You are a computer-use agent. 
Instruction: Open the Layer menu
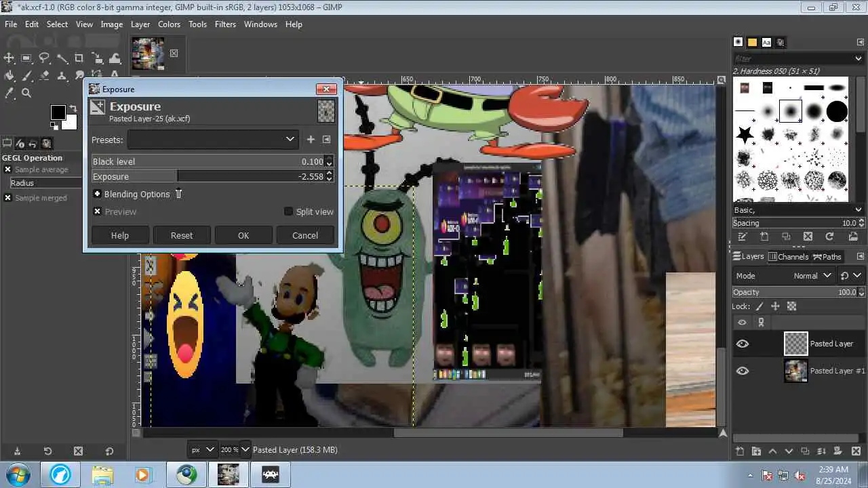click(140, 24)
